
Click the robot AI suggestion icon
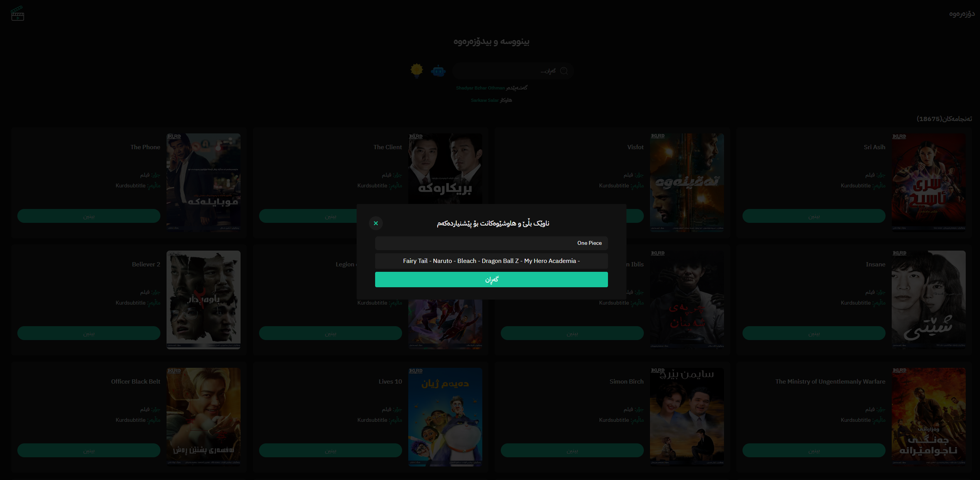[438, 71]
